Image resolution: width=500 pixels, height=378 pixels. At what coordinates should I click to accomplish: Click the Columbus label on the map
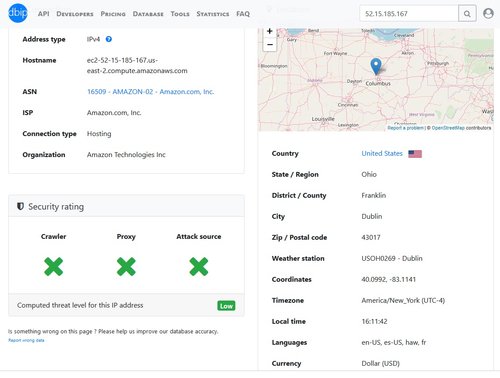(x=378, y=83)
